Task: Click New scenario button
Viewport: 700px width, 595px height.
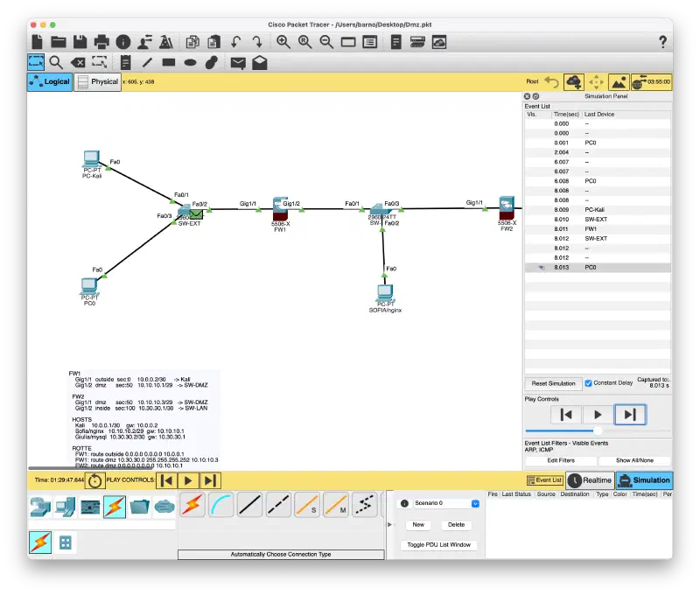Action: click(418, 525)
